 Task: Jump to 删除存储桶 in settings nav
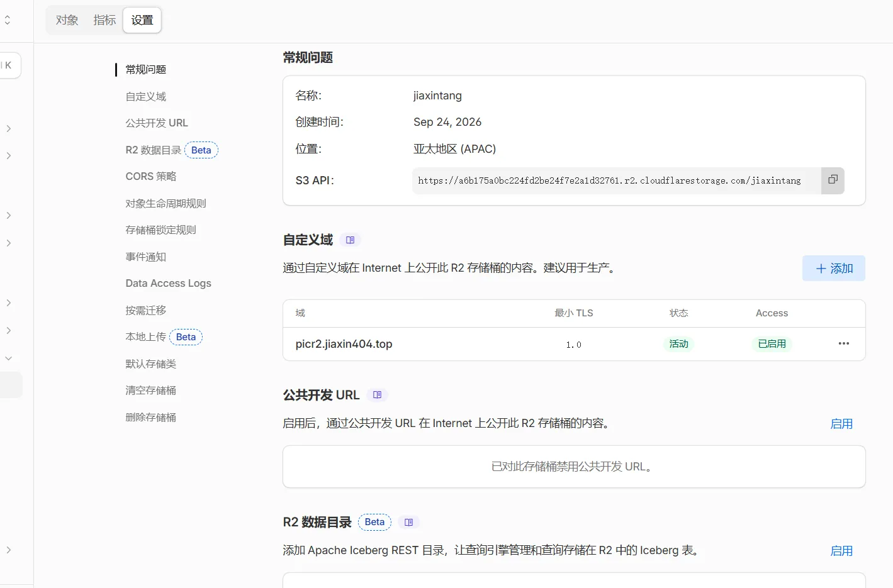(x=151, y=418)
